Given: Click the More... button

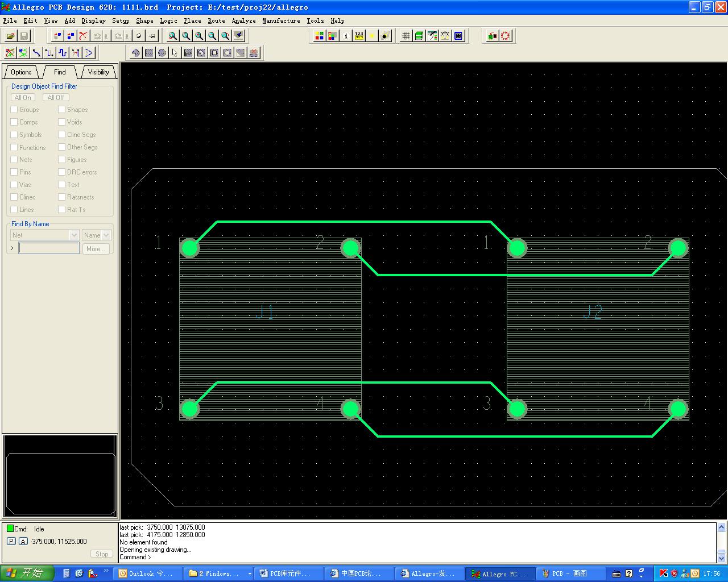Looking at the screenshot, I should coord(95,249).
